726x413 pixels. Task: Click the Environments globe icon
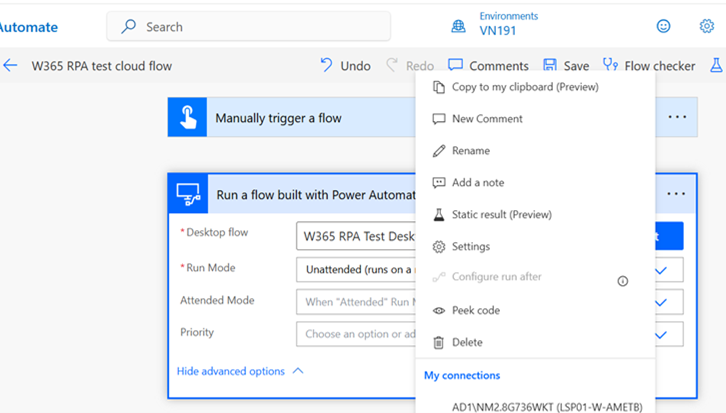click(x=458, y=26)
